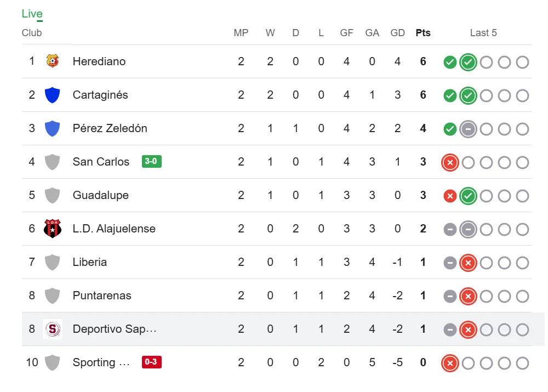Click the Cartaginés team name
Screen dimensions: 548x392
click(100, 95)
